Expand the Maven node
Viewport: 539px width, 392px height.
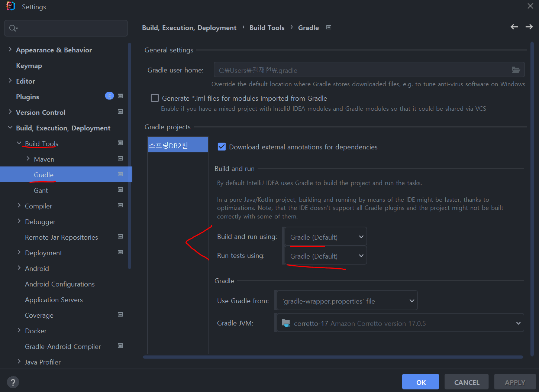[28, 159]
